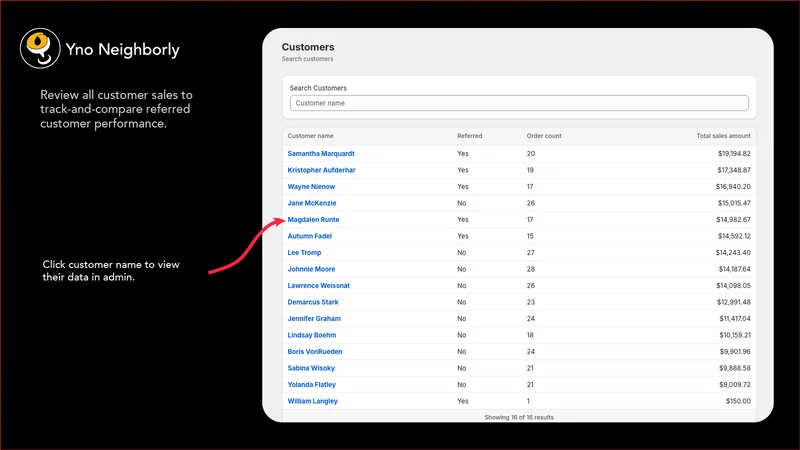Focus the Customer name search field
The image size is (800, 450).
[519, 103]
